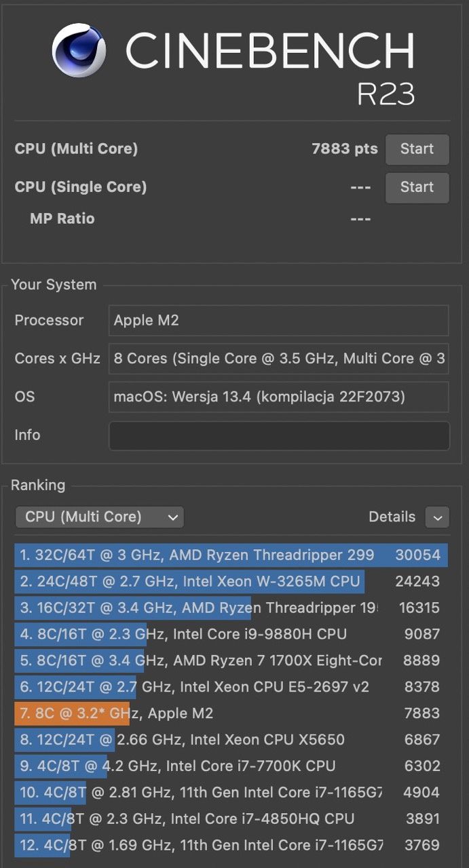Select the Xeon E5-2697 v2 ranking row

coord(231,687)
